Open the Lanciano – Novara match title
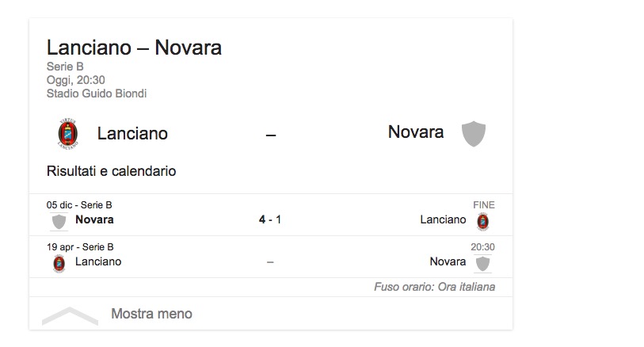Screen dimensions: 644x347 tap(134, 48)
